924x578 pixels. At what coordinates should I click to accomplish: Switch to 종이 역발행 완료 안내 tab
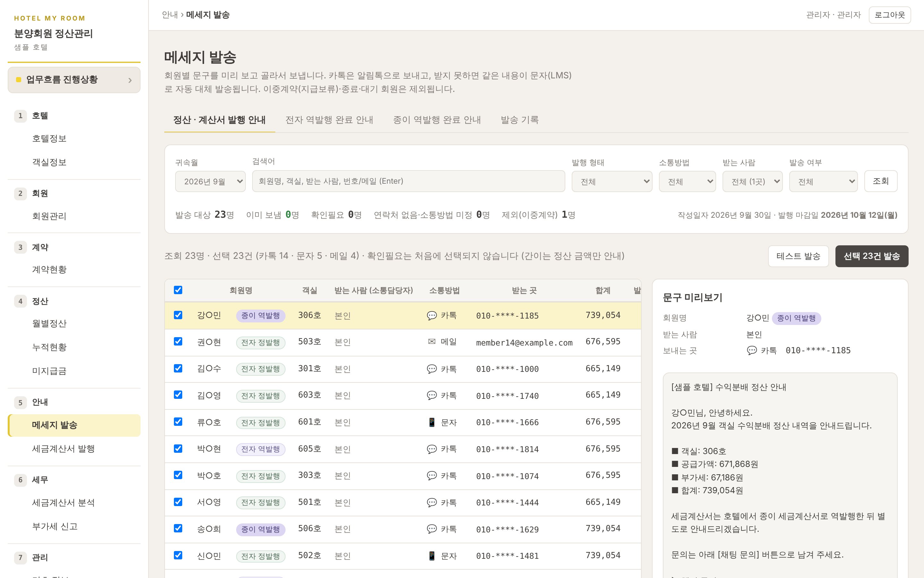(x=437, y=120)
